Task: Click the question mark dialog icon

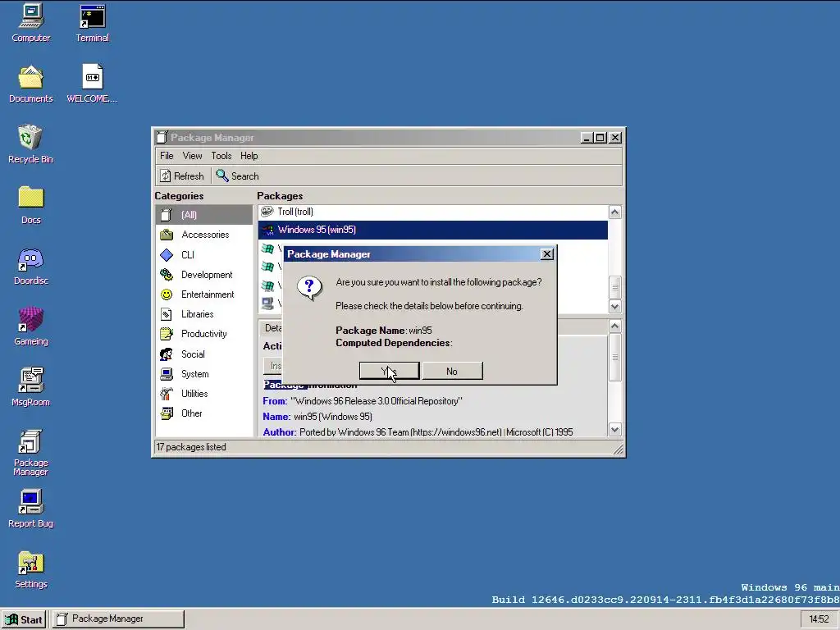Action: pyautogui.click(x=309, y=288)
